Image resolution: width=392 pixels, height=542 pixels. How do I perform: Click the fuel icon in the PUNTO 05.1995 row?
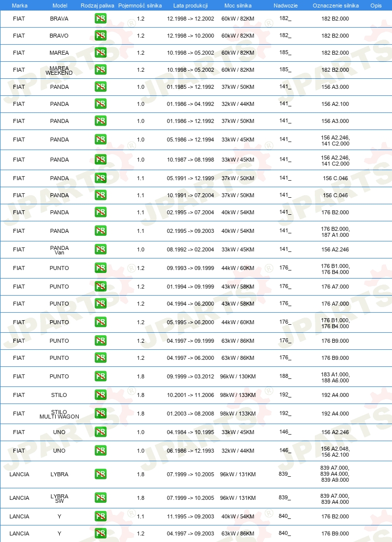(x=100, y=322)
